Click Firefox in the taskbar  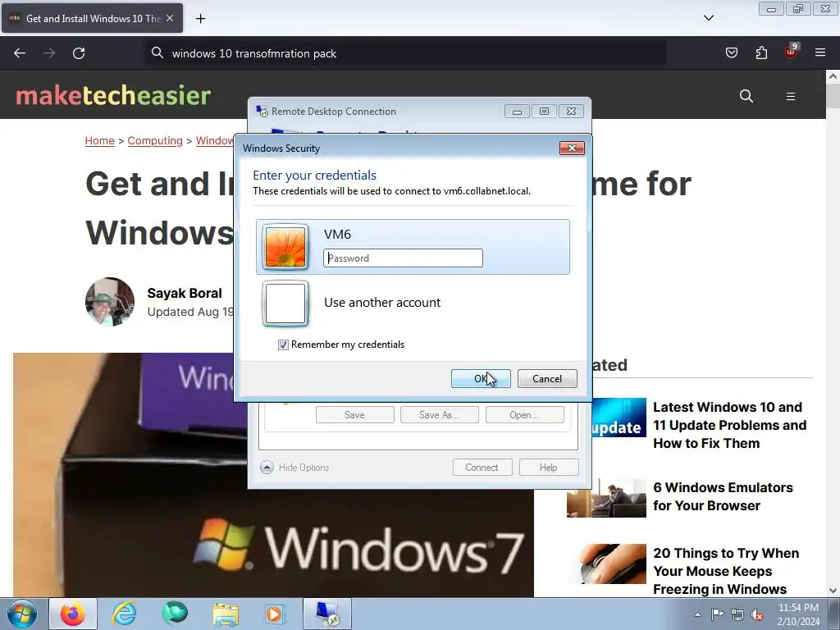point(73,614)
